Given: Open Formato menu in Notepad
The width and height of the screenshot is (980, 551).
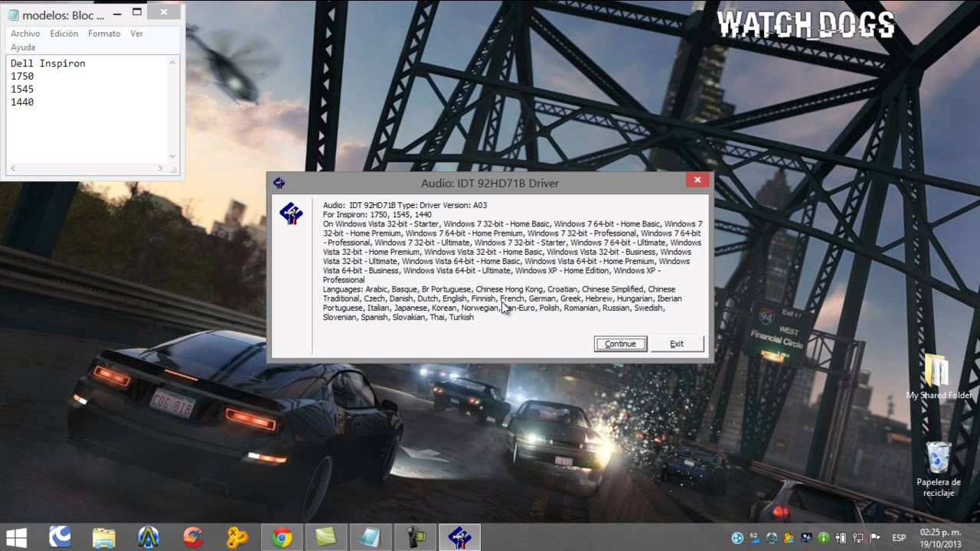Looking at the screenshot, I should pyautogui.click(x=104, y=34).
